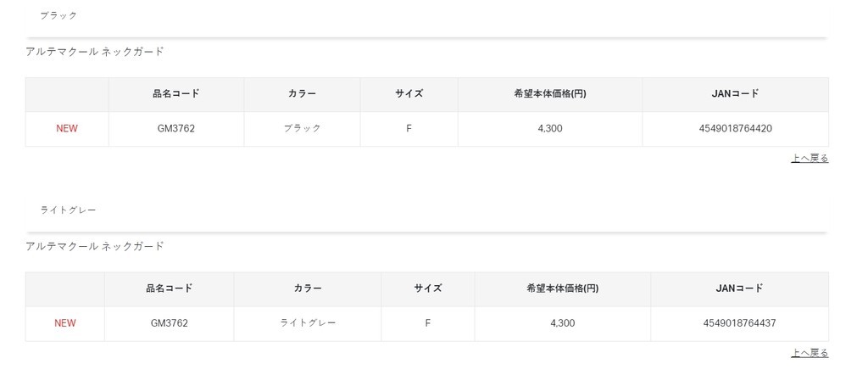868x375 pixels.
Task: Click the size F cell in the light gray row
Action: pos(428,323)
